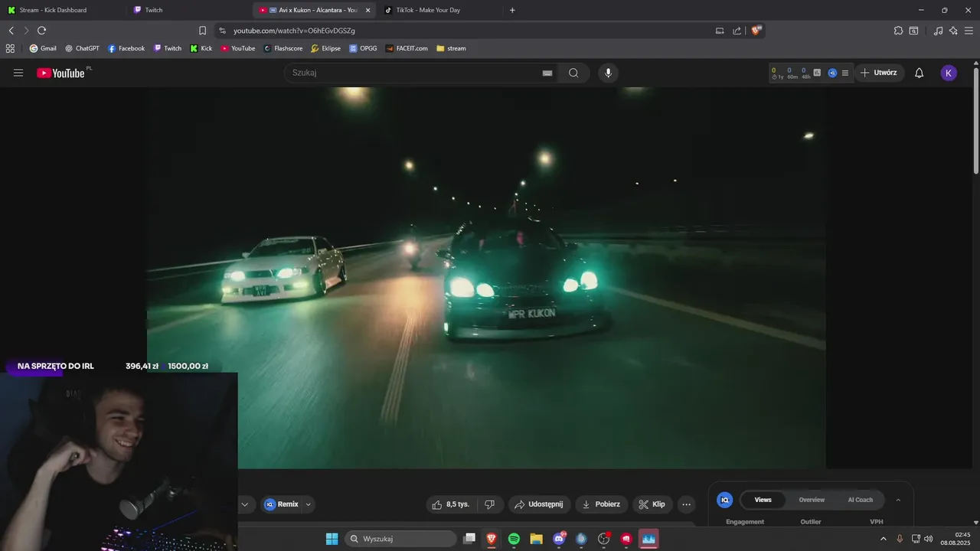The image size is (980, 551).
Task: Click install app icon in address bar
Action: [720, 31]
